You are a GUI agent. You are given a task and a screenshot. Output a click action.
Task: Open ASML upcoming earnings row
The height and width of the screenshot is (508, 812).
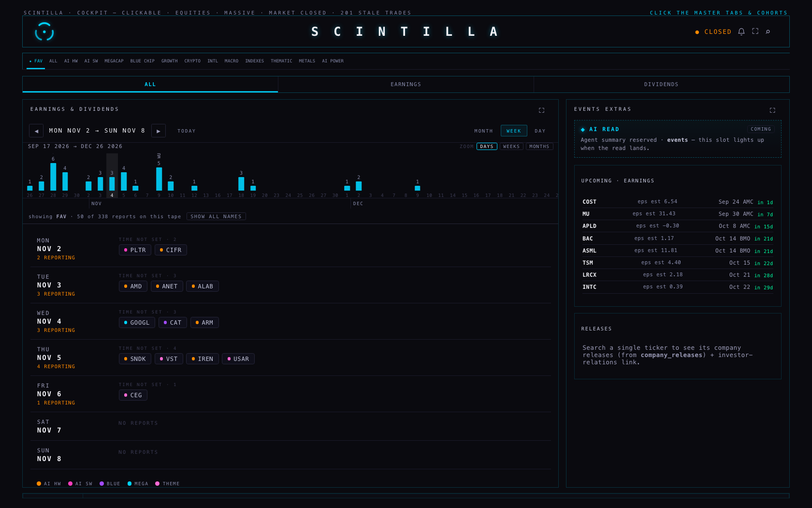pos(678,251)
